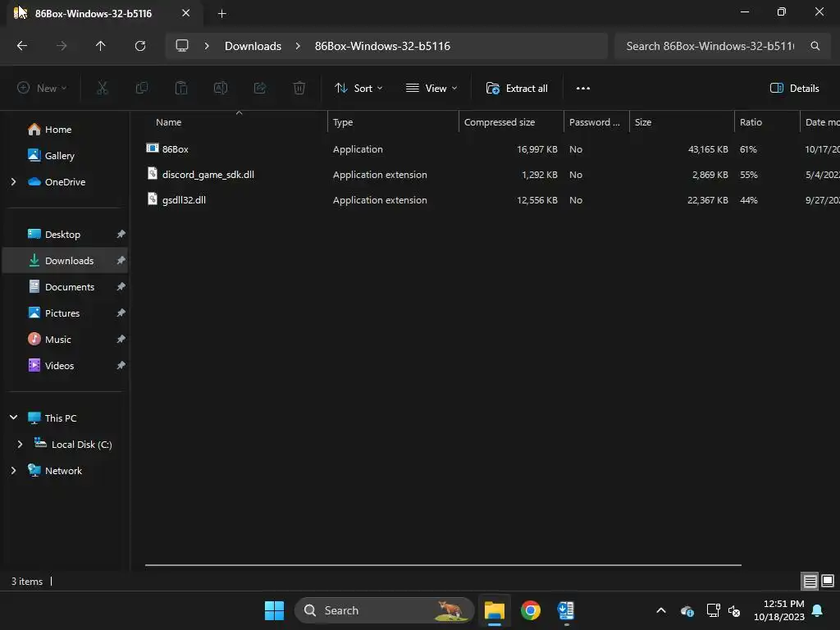
Task: Open Videos in quick access
Action: point(66,365)
